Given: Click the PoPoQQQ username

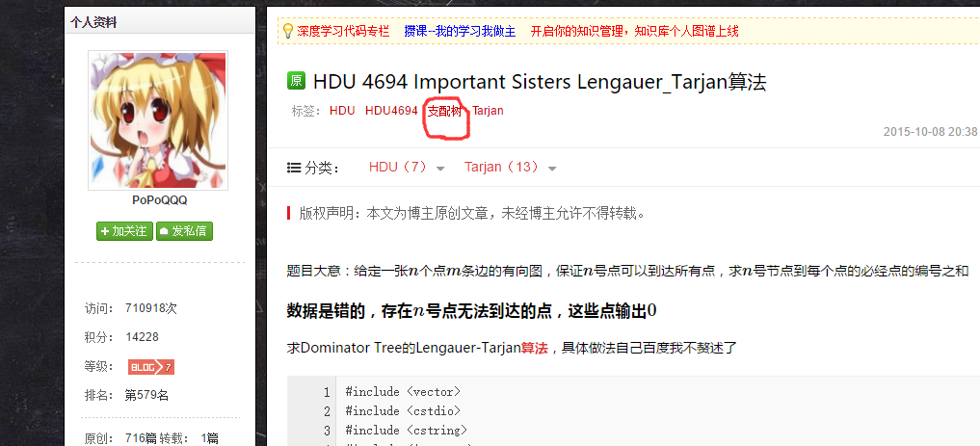Looking at the screenshot, I should pyautogui.click(x=159, y=200).
